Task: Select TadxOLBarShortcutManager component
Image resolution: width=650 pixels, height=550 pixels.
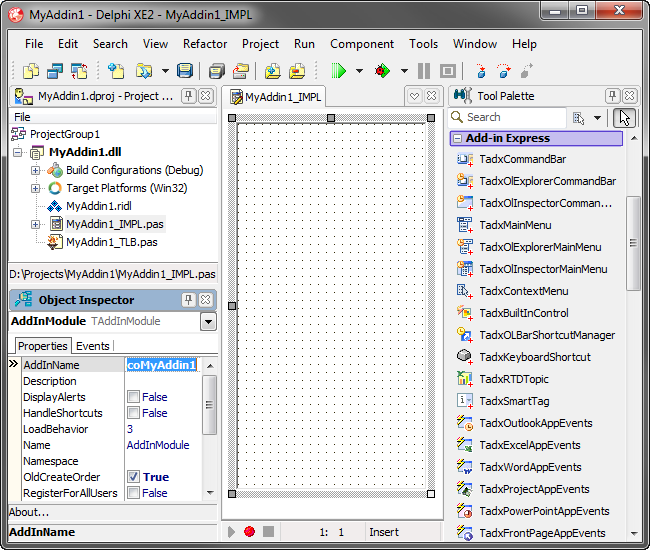Action: click(547, 335)
